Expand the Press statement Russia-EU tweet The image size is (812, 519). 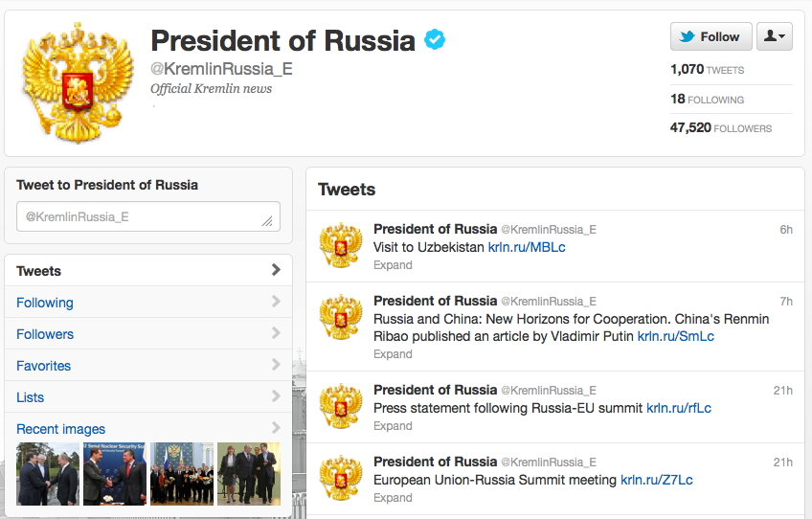393,426
